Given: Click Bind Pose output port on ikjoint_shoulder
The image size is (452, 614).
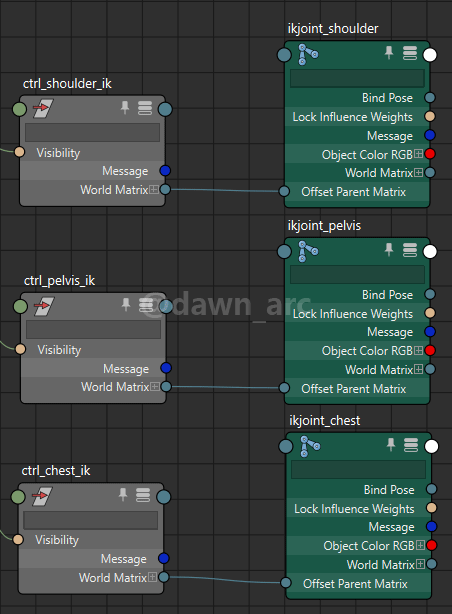Looking at the screenshot, I should [x=430, y=98].
